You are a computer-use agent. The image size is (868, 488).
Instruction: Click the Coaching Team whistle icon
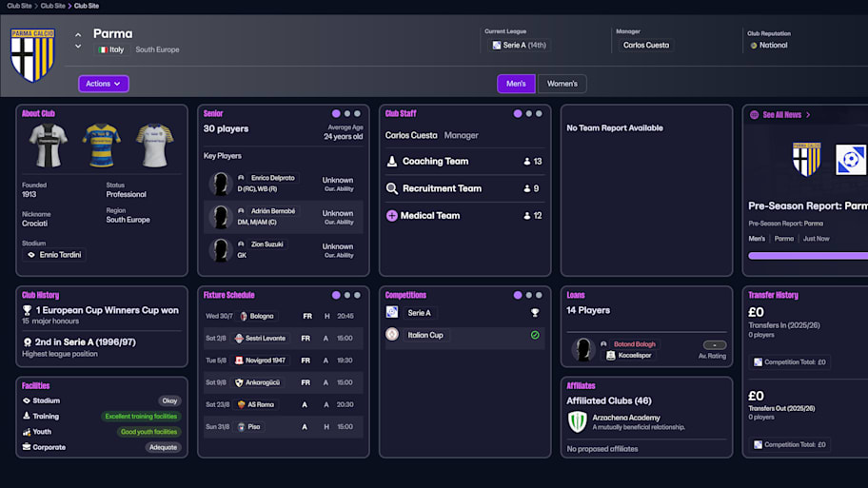click(391, 162)
